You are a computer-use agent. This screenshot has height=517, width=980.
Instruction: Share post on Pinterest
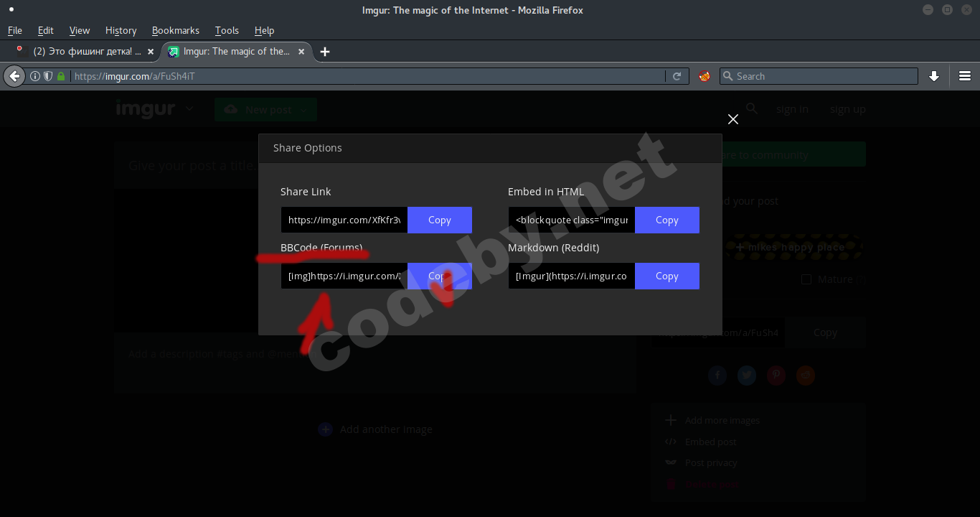coord(776,375)
